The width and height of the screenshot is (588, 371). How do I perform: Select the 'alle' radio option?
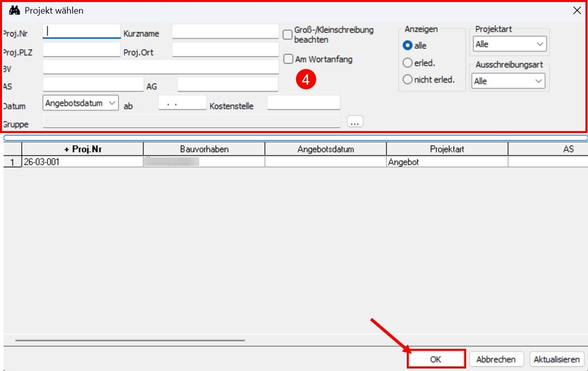click(x=407, y=45)
